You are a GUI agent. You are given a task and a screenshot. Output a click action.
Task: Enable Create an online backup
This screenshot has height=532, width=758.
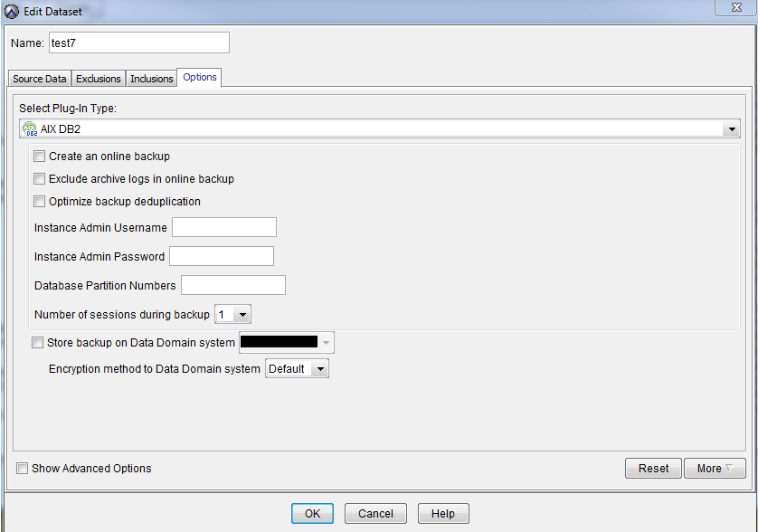coord(39,156)
